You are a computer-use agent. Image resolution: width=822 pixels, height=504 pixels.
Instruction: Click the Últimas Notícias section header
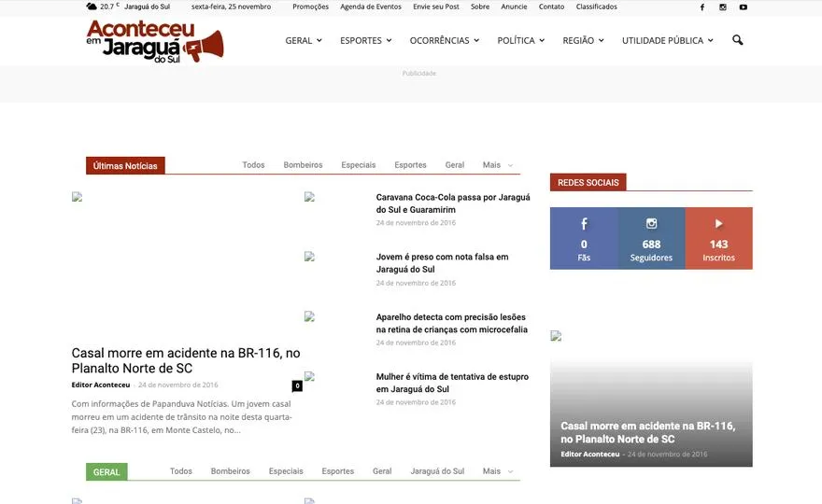(125, 165)
